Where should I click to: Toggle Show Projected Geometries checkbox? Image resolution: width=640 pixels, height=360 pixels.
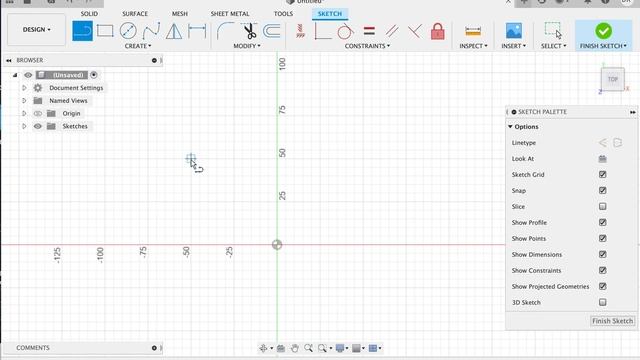[602, 286]
